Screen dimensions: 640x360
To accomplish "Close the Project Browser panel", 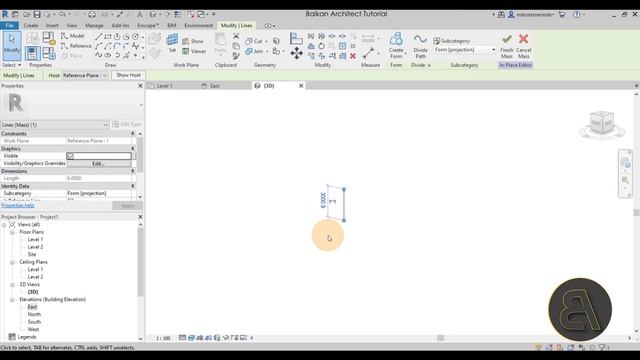I will [x=140, y=217].
